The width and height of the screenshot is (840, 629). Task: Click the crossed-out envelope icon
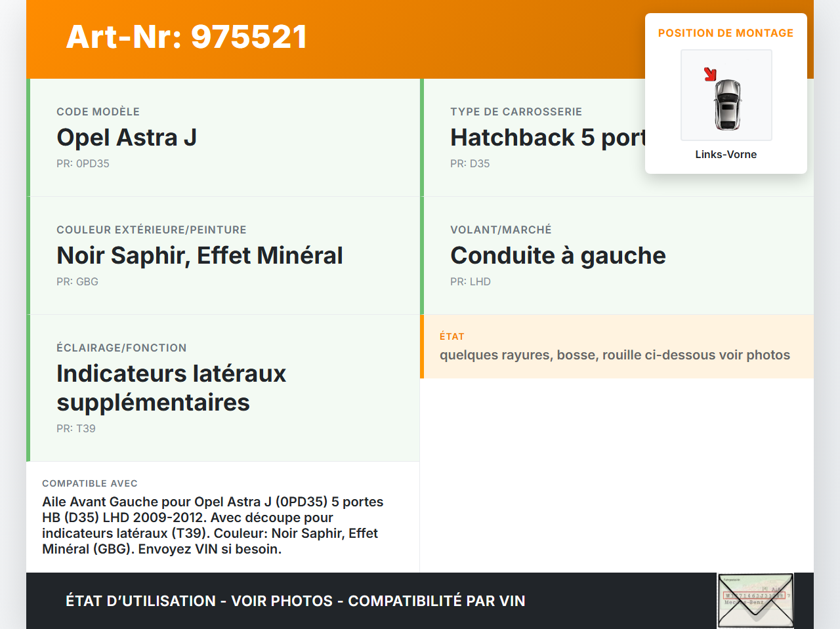[x=755, y=600]
